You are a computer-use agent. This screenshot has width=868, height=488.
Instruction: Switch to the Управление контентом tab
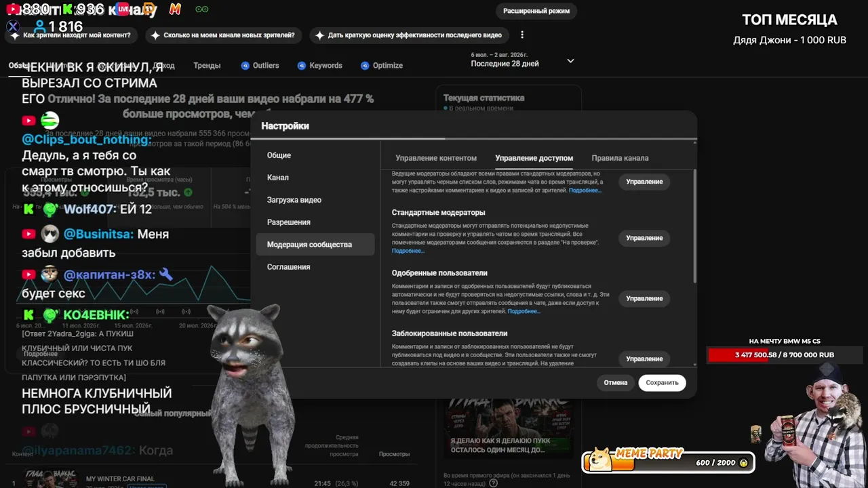point(436,158)
